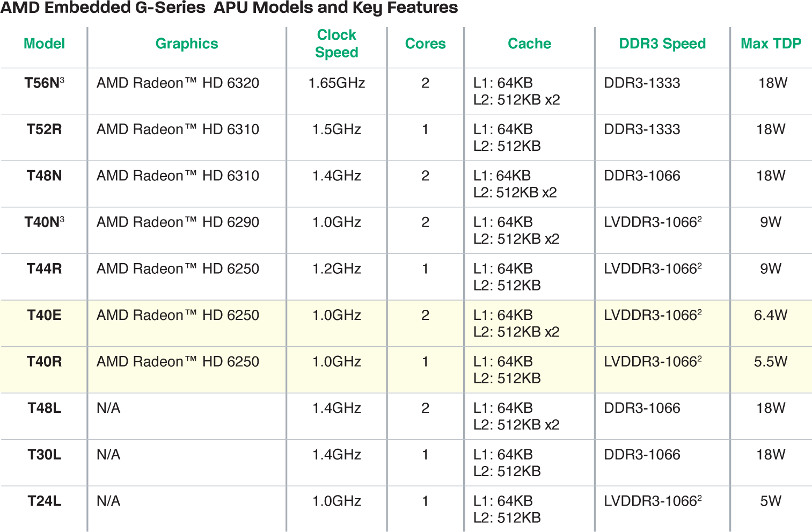
Task: Click 1.4GHz clock speed in T30L row
Action: [x=336, y=455]
